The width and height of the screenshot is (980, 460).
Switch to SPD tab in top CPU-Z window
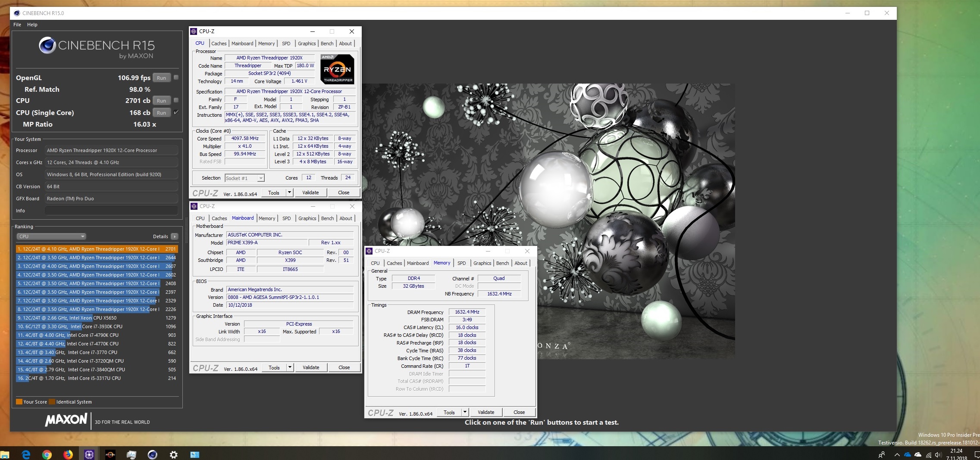pos(286,44)
